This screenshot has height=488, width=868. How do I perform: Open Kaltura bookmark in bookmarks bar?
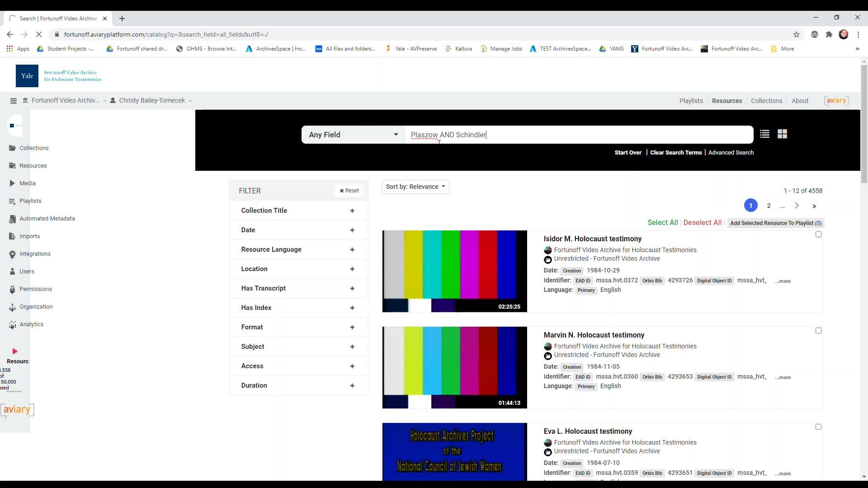[x=458, y=49]
